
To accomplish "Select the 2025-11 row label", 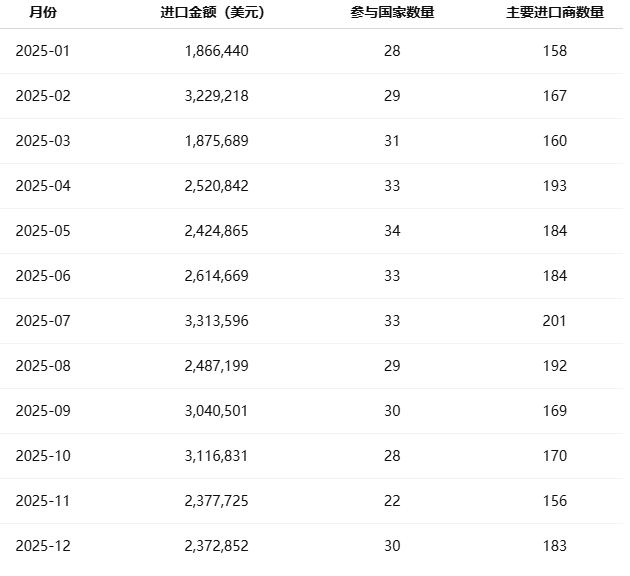I will (43, 501).
